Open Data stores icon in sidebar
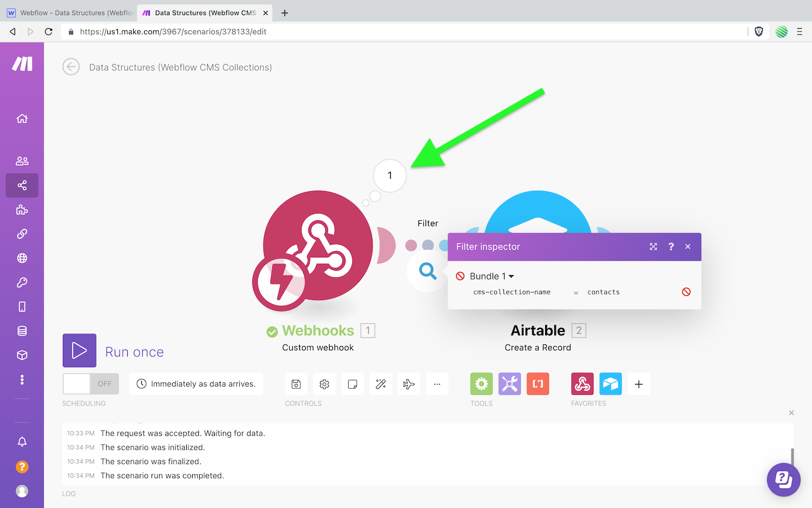 click(22, 331)
